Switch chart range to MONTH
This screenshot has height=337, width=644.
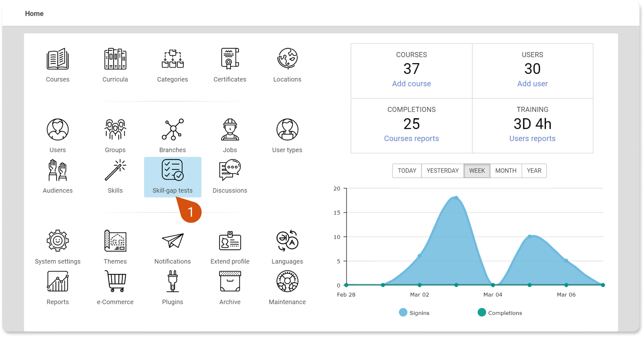point(506,171)
